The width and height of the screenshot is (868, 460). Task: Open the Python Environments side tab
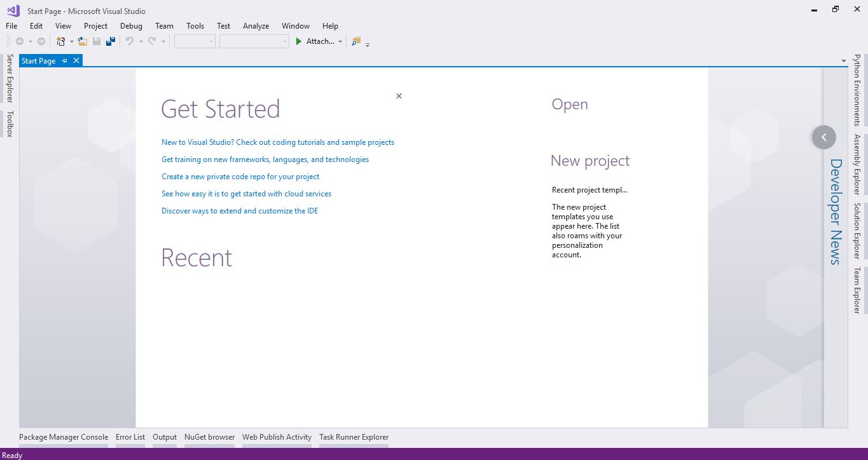pyautogui.click(x=857, y=90)
